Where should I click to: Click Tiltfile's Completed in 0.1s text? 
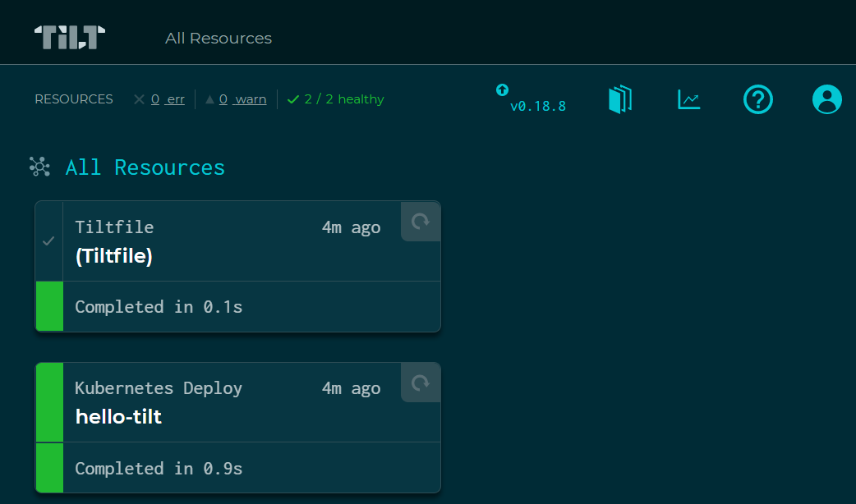159,306
